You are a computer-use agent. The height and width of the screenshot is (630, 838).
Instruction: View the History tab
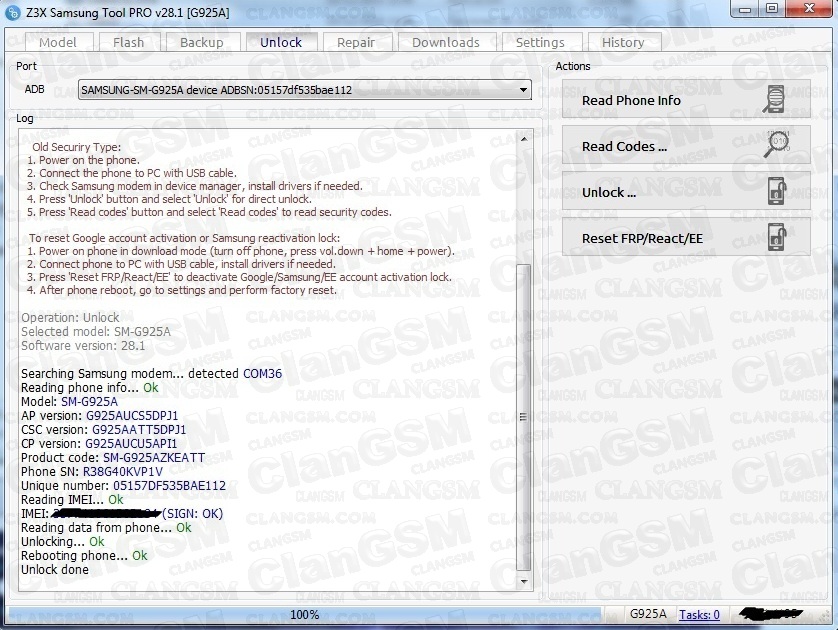coord(623,42)
